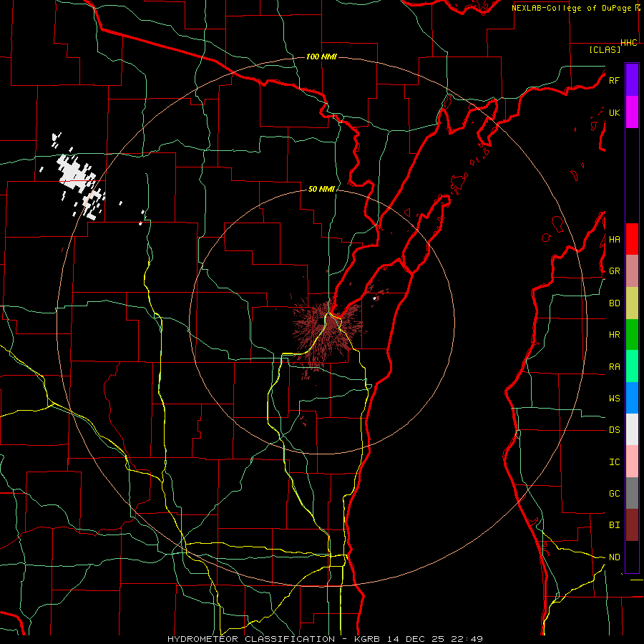Select the dusty pink GR legend swatch

click(632, 271)
